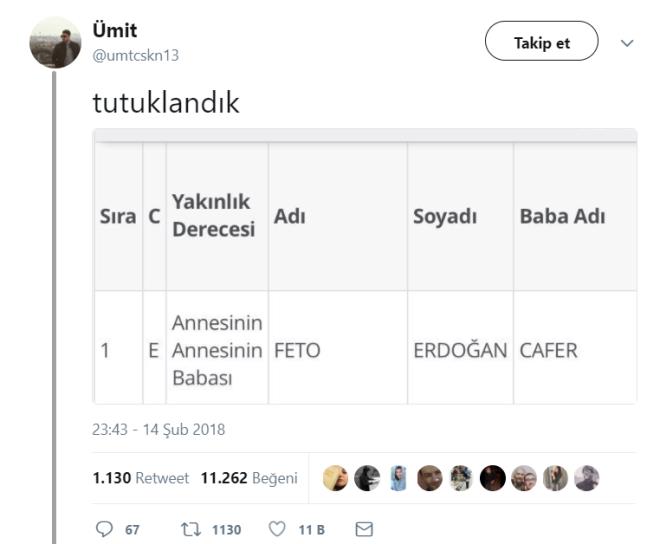
Task: Open the tweet options chevron menu
Action: point(628,45)
